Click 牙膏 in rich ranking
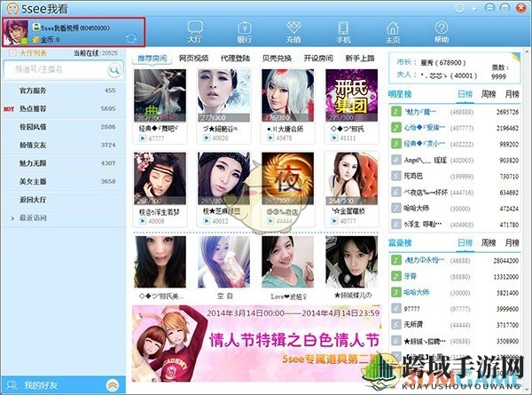 [410, 276]
